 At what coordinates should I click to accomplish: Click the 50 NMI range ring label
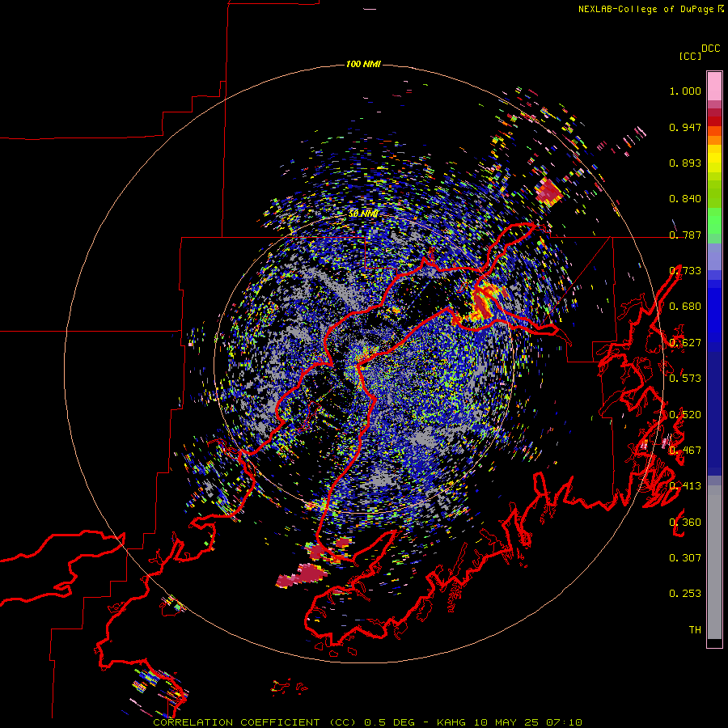(x=363, y=214)
